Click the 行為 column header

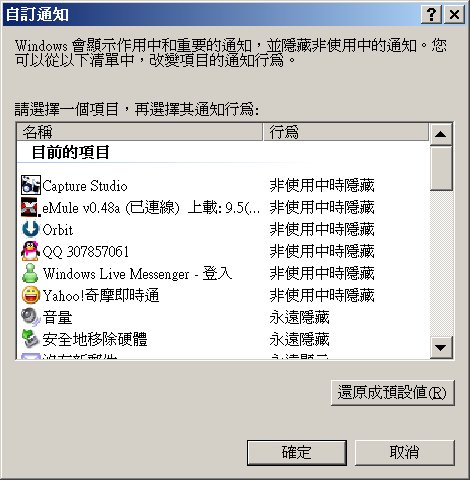[346, 132]
